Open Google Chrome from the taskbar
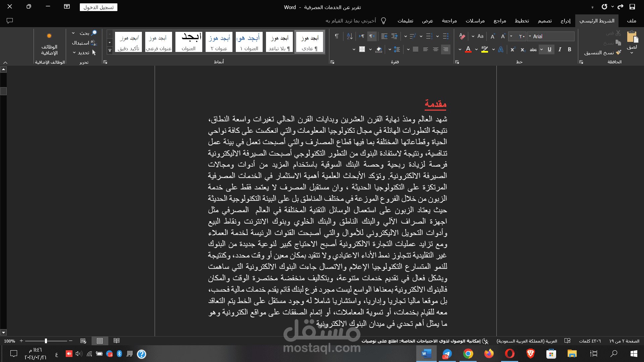The height and width of the screenshot is (362, 644). 468,354
